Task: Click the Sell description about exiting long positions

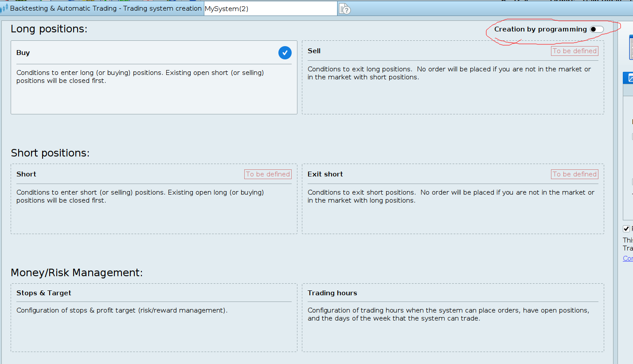Action: [x=449, y=73]
